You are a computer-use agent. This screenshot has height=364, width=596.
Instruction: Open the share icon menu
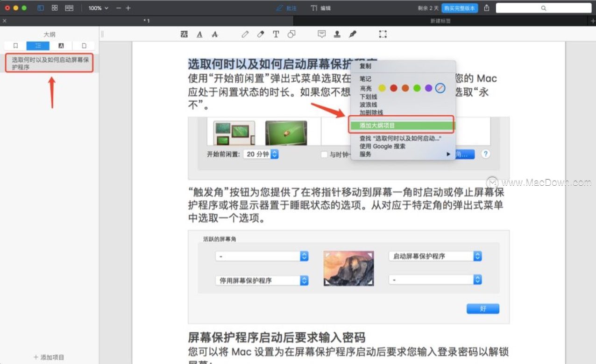[x=487, y=8]
